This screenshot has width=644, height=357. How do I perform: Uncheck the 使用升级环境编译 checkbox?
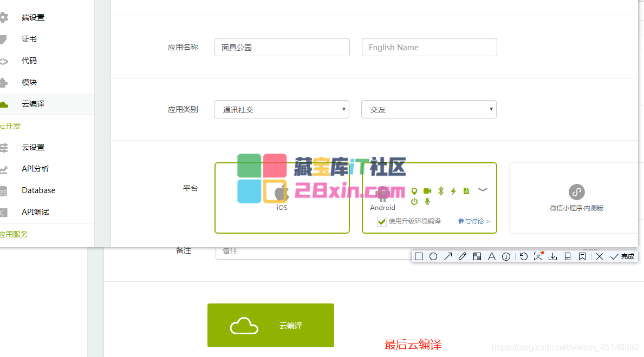coord(382,221)
